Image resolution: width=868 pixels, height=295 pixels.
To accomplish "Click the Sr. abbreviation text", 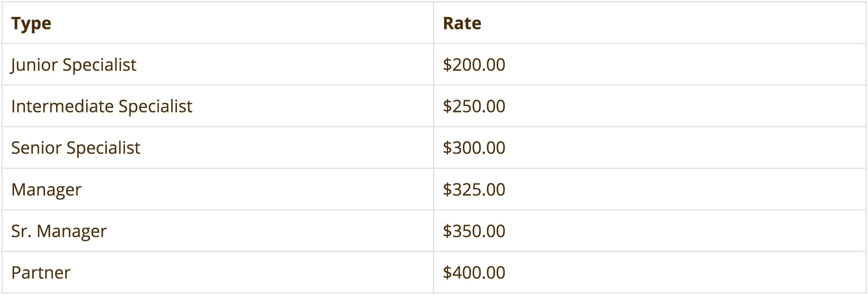I will [x=21, y=231].
